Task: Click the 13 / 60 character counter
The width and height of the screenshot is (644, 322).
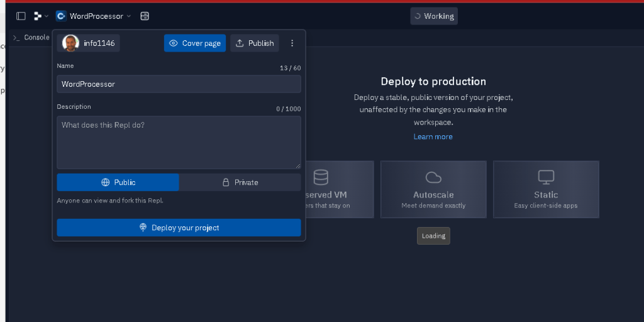Action: pos(291,68)
